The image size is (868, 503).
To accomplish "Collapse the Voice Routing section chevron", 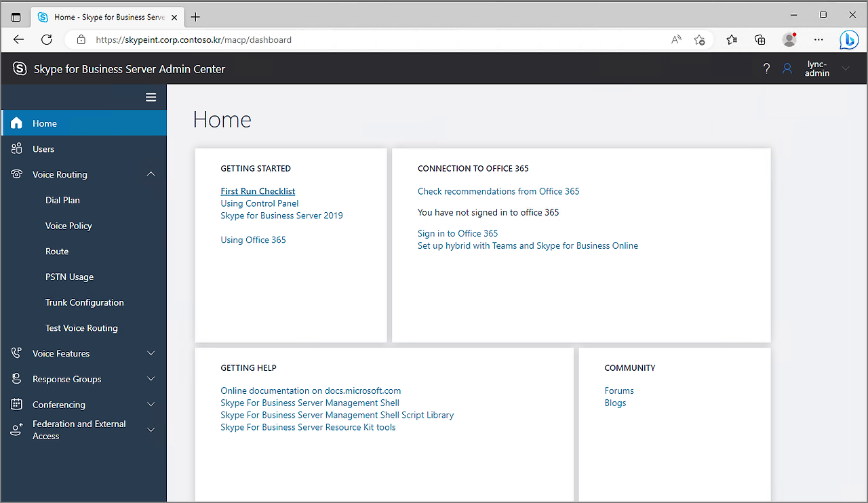I will coord(151,174).
